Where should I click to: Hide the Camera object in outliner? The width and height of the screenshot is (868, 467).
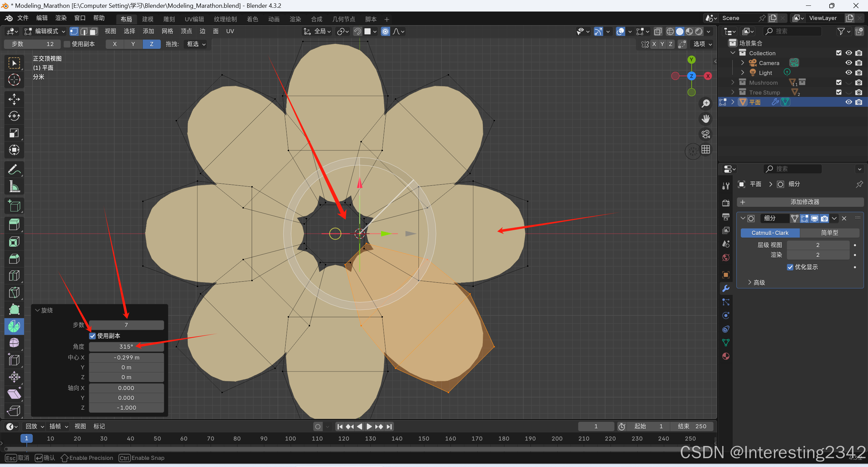[x=849, y=63]
